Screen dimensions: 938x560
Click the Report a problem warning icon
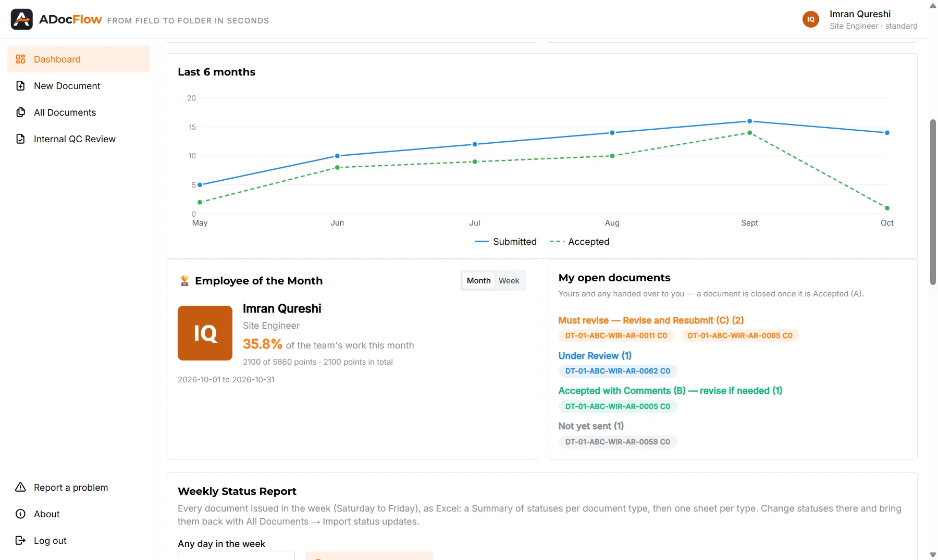coord(20,487)
